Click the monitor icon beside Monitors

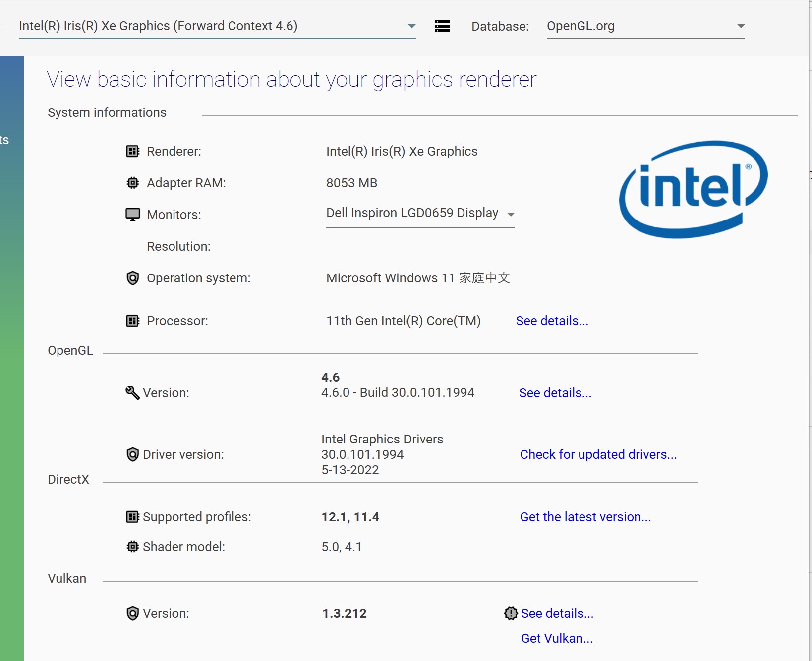pos(132,215)
